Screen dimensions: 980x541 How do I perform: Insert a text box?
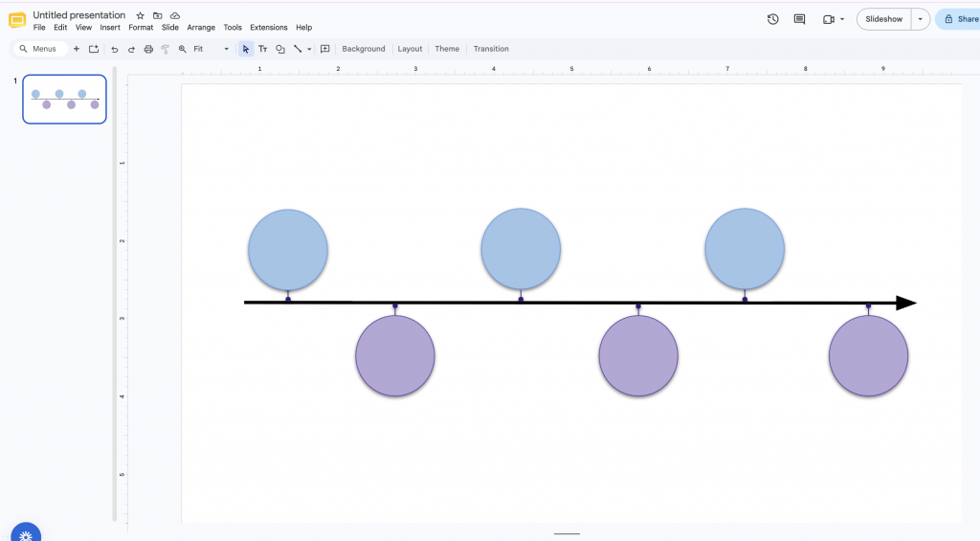click(262, 49)
